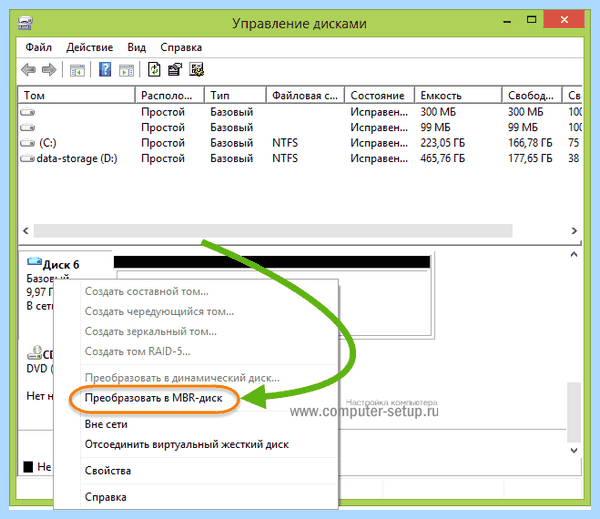Click the Forward arrow in the toolbar

pos(49,70)
